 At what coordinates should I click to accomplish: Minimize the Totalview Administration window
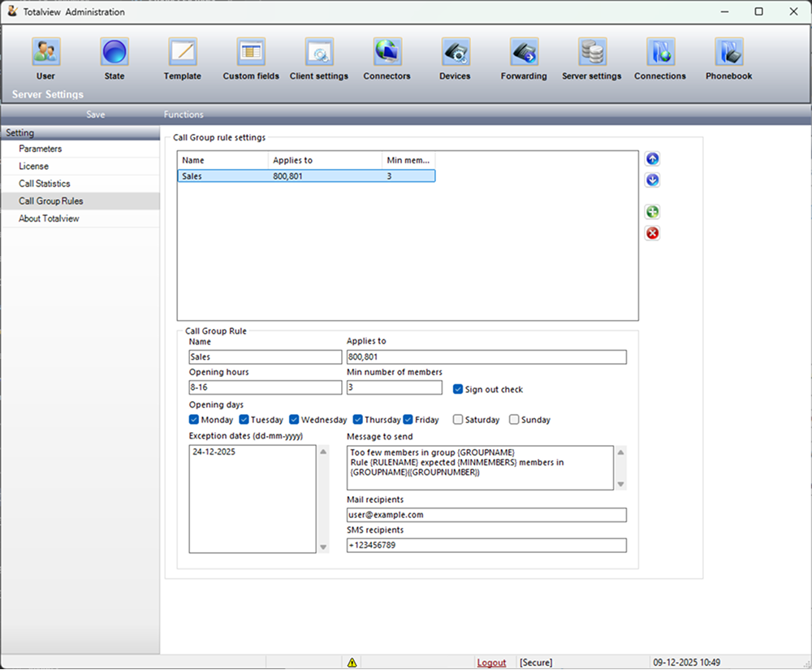(x=724, y=11)
